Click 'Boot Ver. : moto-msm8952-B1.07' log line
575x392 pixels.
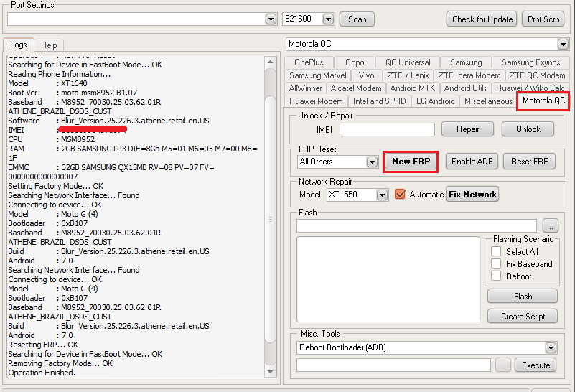[73, 93]
